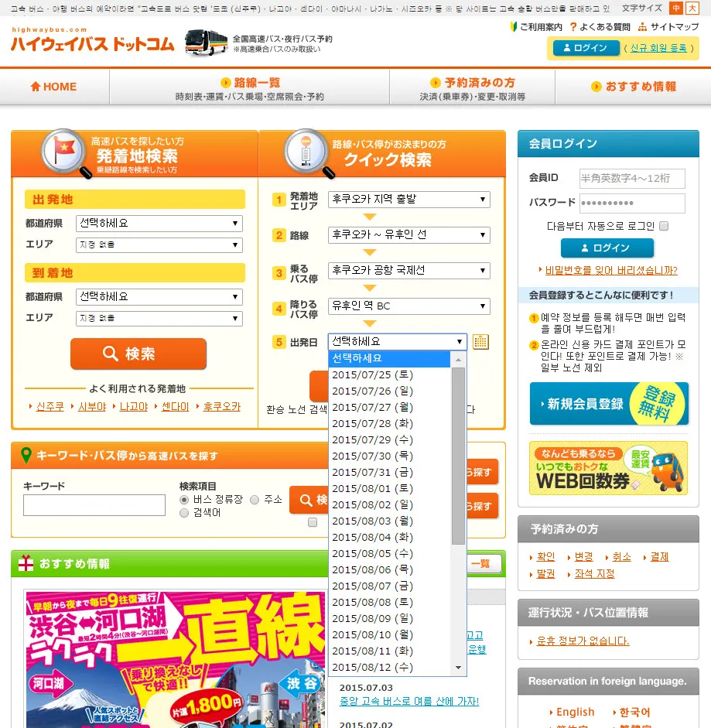The image size is (711, 728).
Task: Enable the automatic login checkbox
Action: [664, 227]
